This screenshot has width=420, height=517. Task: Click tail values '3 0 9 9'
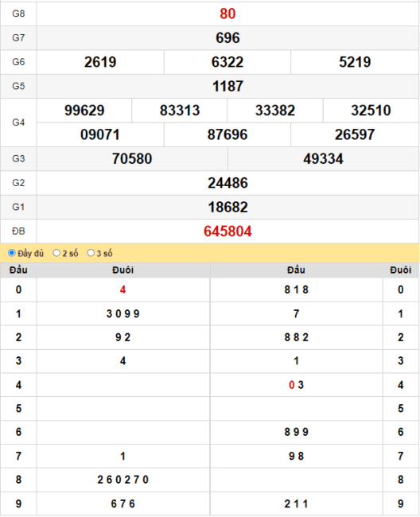point(123,313)
